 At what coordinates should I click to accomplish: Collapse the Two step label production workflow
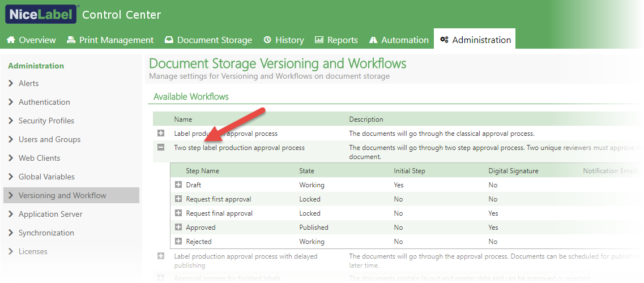(x=161, y=148)
